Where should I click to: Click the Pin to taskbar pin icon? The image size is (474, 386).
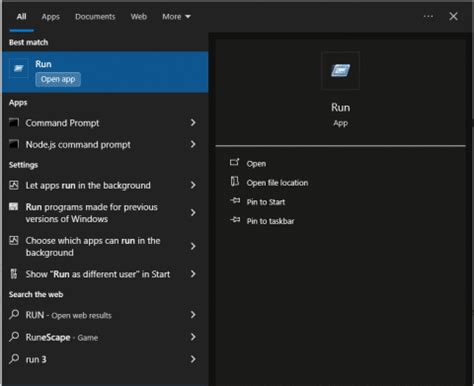pyautogui.click(x=235, y=220)
